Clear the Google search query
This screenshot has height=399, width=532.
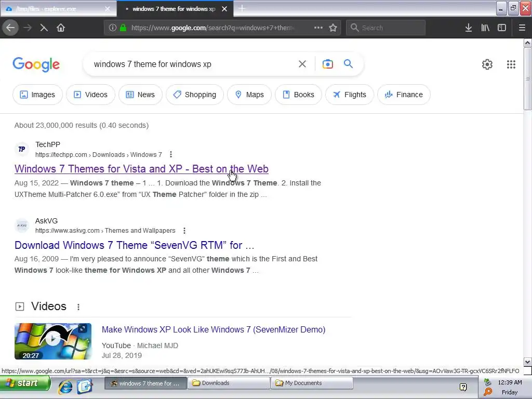302,64
